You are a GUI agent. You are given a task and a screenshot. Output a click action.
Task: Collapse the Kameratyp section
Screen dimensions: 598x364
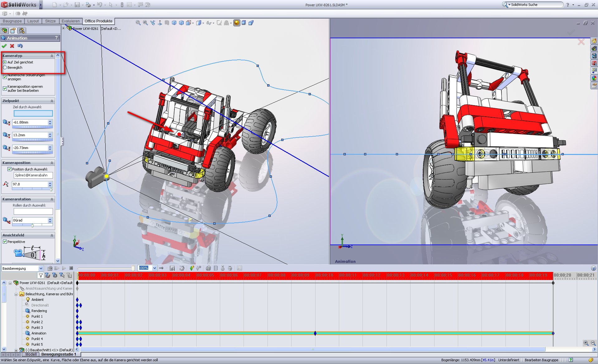(52, 56)
